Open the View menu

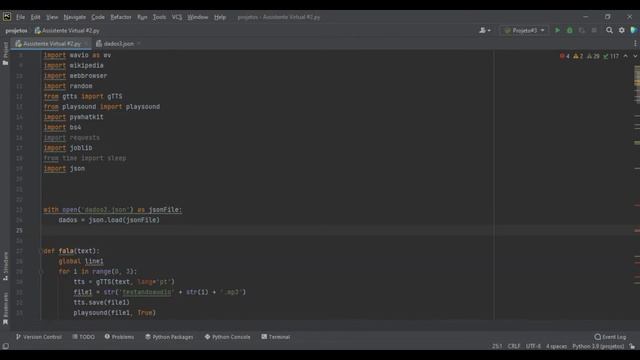(x=52, y=17)
